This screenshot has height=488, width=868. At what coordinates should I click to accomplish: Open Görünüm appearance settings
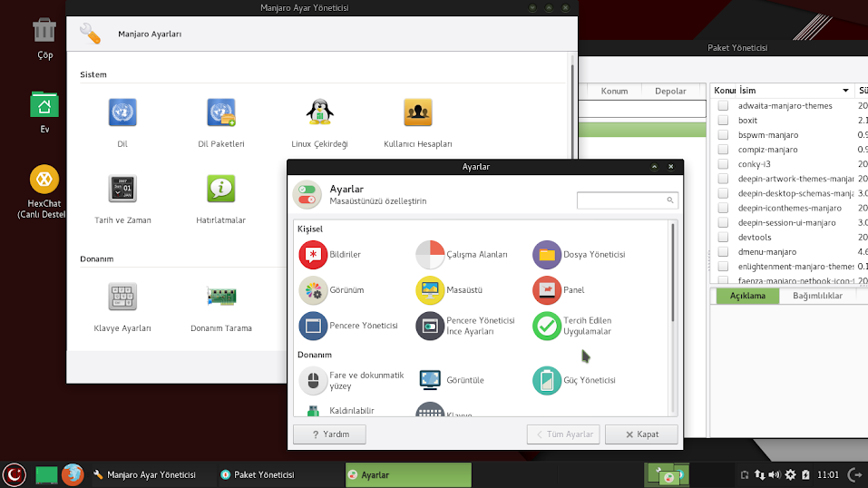tap(331, 289)
